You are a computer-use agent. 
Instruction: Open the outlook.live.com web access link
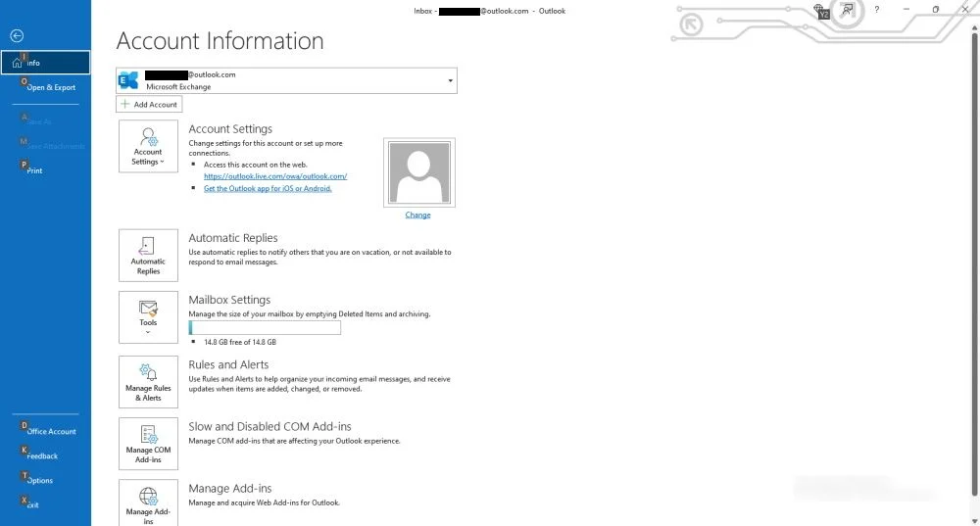click(x=275, y=176)
